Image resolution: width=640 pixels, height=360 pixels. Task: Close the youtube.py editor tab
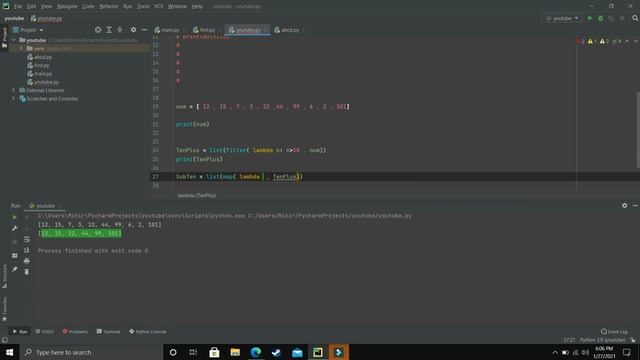pos(265,30)
